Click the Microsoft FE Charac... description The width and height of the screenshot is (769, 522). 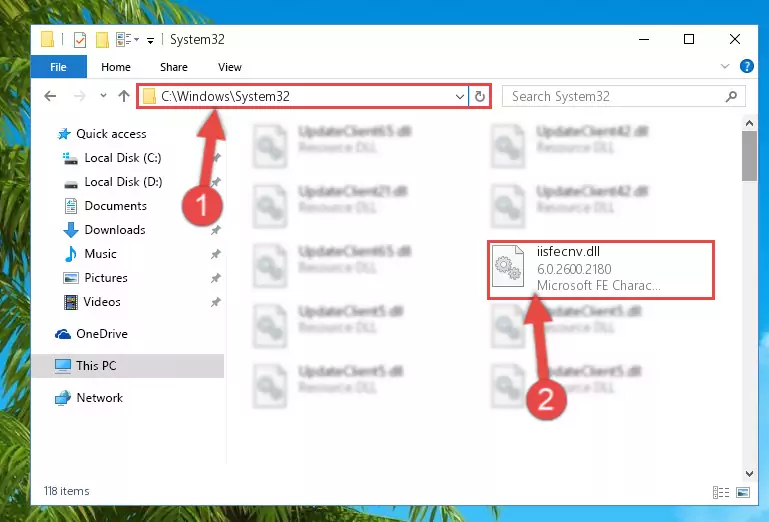point(598,286)
